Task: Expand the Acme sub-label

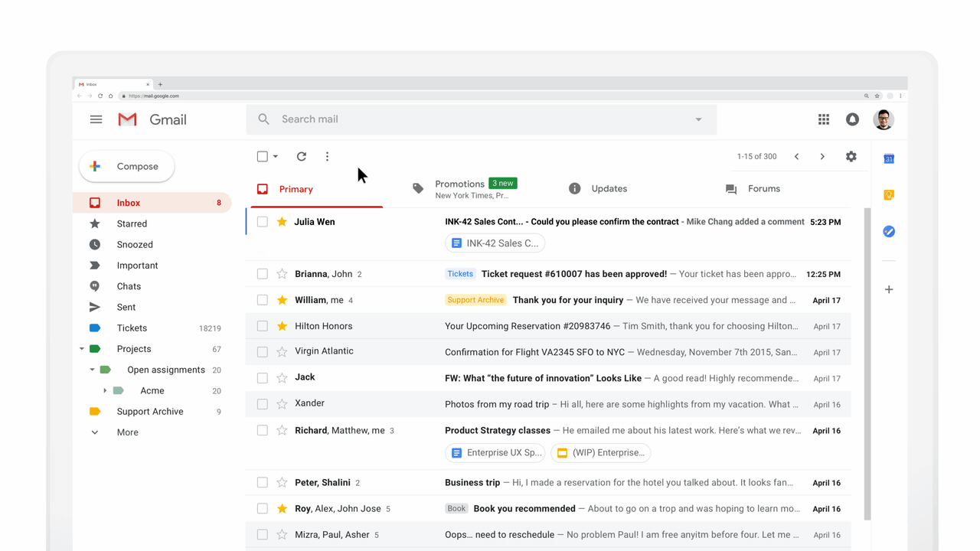Action: click(106, 390)
